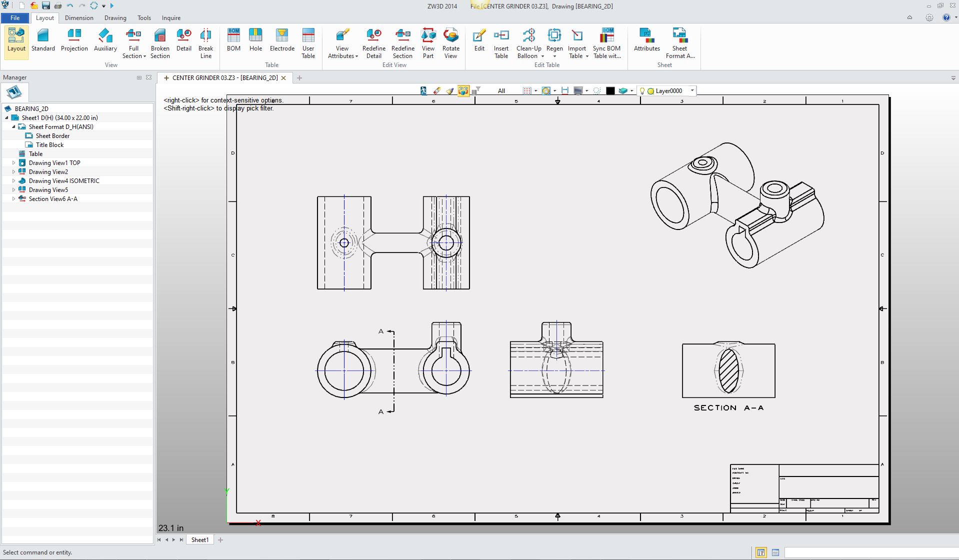Click the Open file folder icon

[33, 6]
